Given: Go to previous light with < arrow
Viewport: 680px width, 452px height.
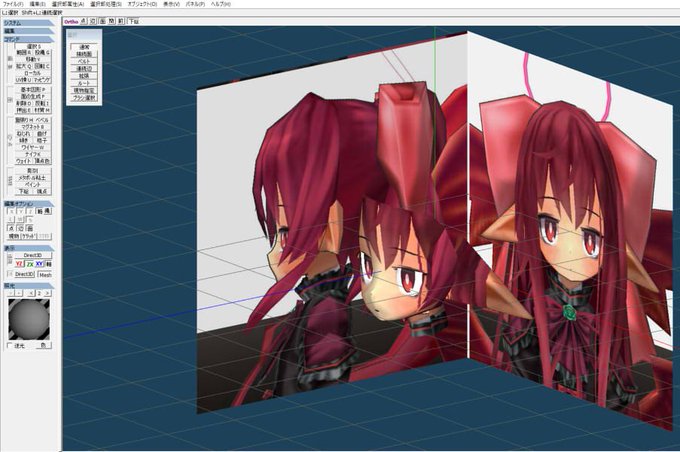Looking at the screenshot, I should [30, 294].
